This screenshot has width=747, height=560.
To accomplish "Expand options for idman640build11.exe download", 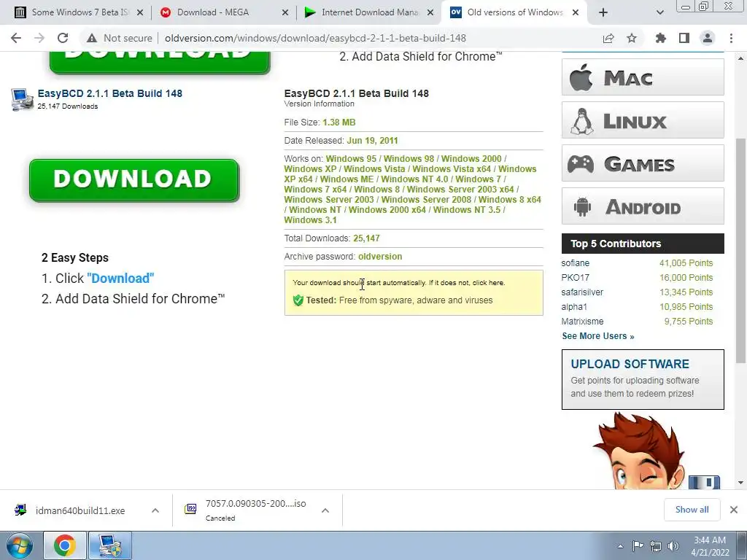I will point(155,510).
